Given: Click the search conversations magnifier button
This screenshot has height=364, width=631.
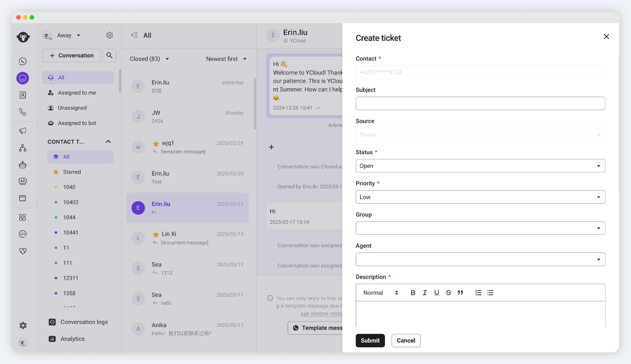Looking at the screenshot, I should tap(109, 55).
